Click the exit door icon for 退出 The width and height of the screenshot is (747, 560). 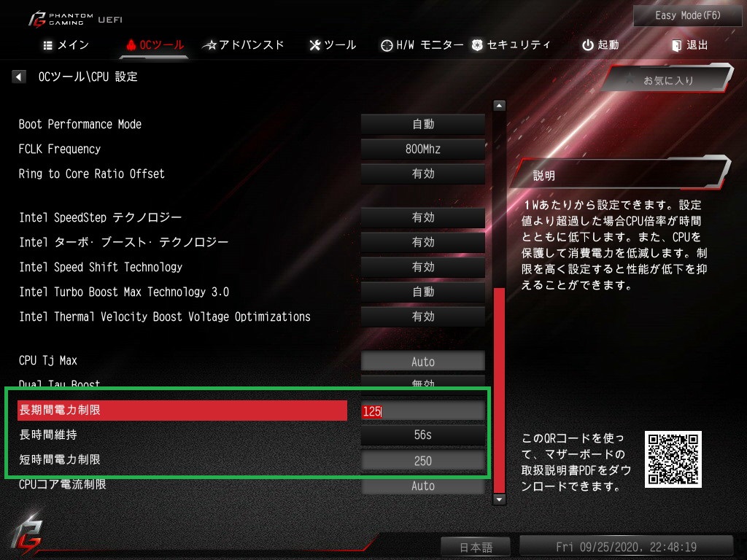pos(676,45)
